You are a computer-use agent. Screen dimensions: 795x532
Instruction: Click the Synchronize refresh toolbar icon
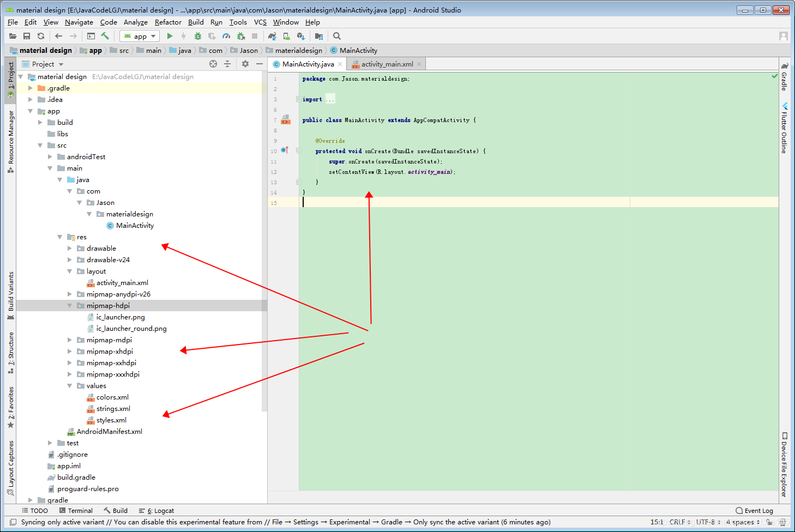point(41,36)
